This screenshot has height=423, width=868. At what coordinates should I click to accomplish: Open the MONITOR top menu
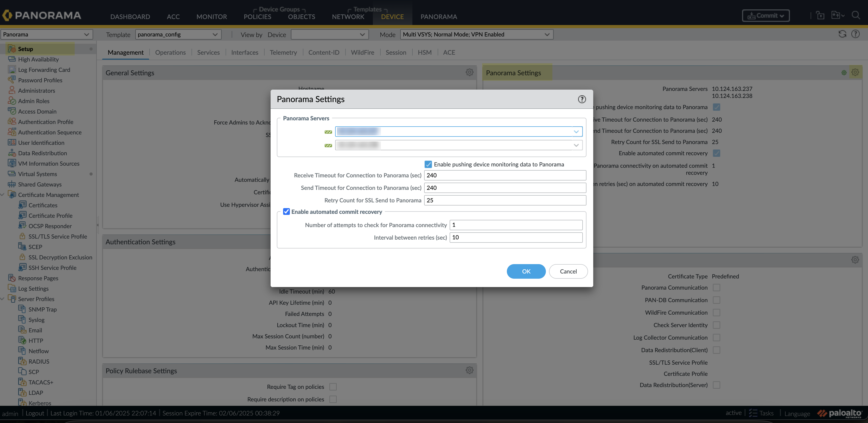click(211, 16)
